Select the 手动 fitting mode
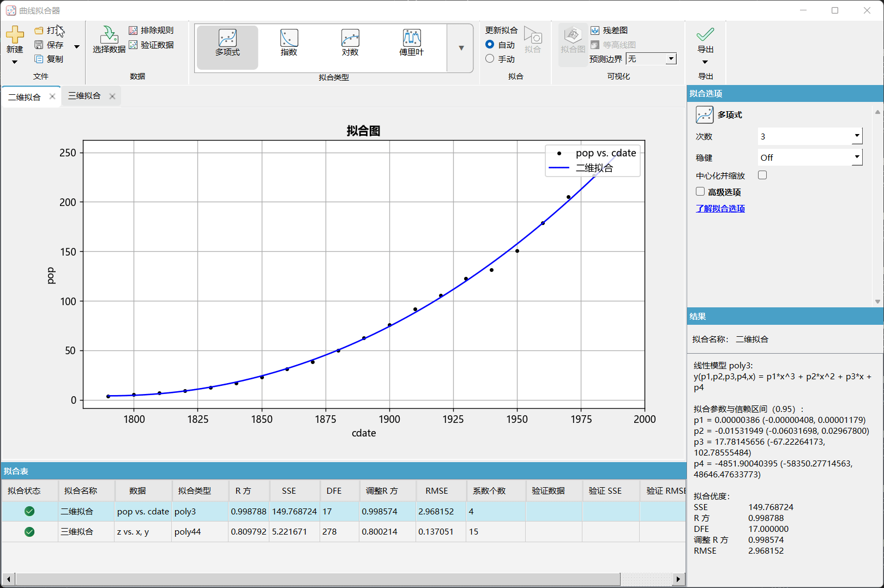The height and width of the screenshot is (588, 884). [x=489, y=59]
